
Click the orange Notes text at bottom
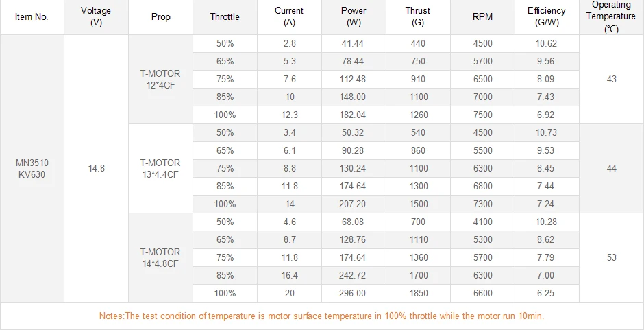click(x=321, y=316)
